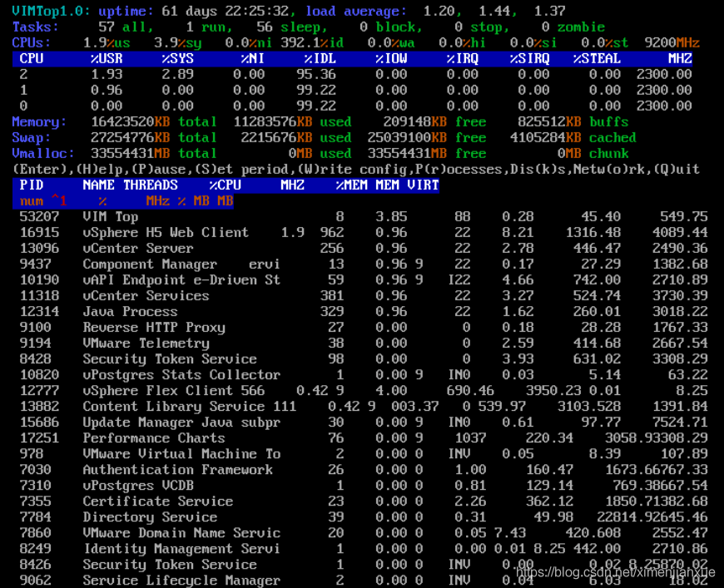The height and width of the screenshot is (588, 724).
Task: Select the Certificate Service process
Action: 158,502
